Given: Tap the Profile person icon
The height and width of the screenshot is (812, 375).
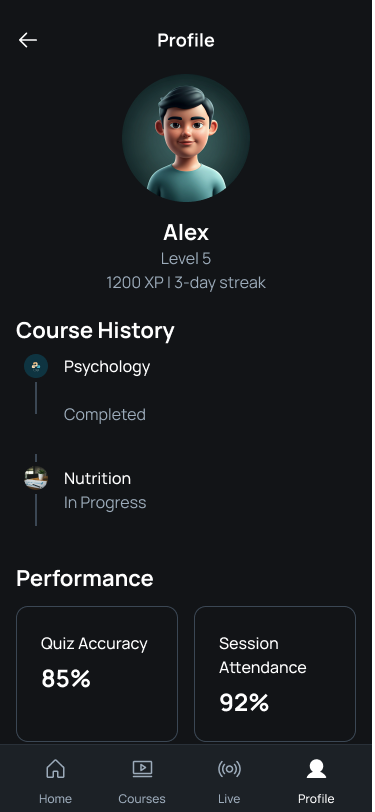Looking at the screenshot, I should click(x=316, y=768).
